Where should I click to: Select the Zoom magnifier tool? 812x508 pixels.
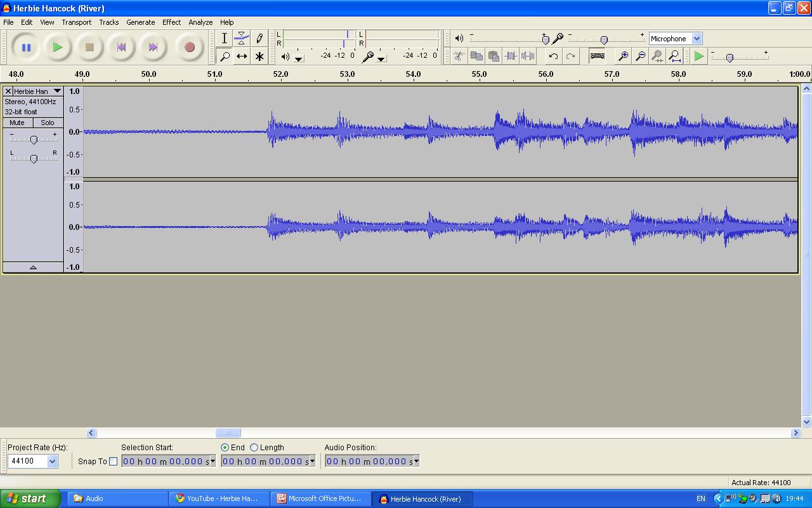[x=225, y=57]
